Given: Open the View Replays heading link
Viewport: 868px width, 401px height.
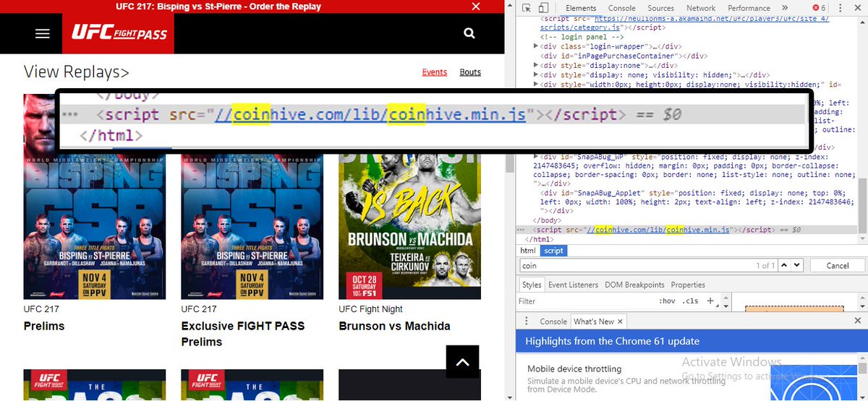Looking at the screenshot, I should pos(77,72).
